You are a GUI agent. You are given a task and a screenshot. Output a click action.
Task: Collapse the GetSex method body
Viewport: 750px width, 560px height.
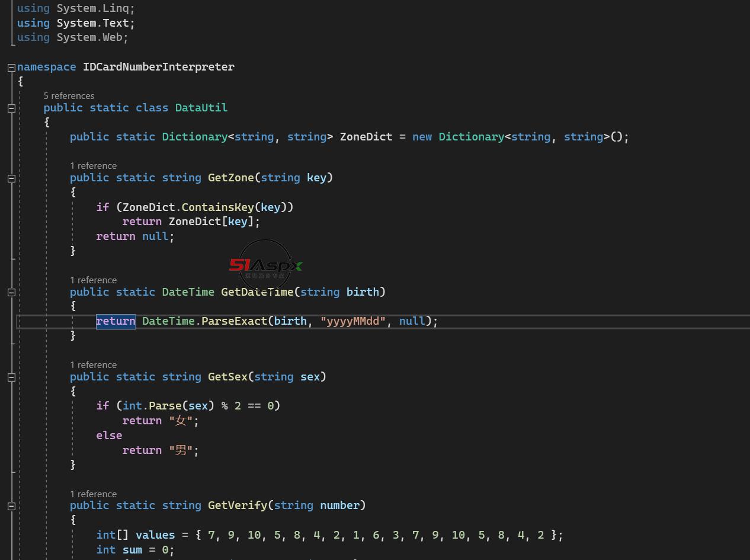(11, 377)
